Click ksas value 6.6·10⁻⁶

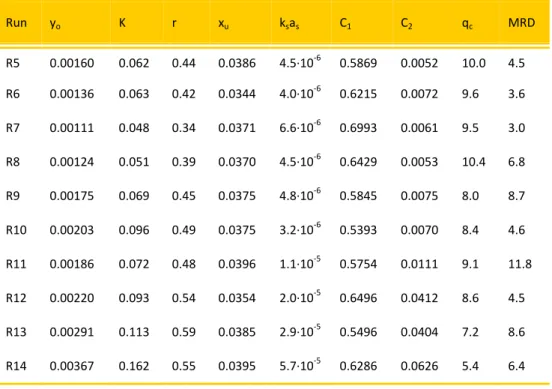(300, 126)
